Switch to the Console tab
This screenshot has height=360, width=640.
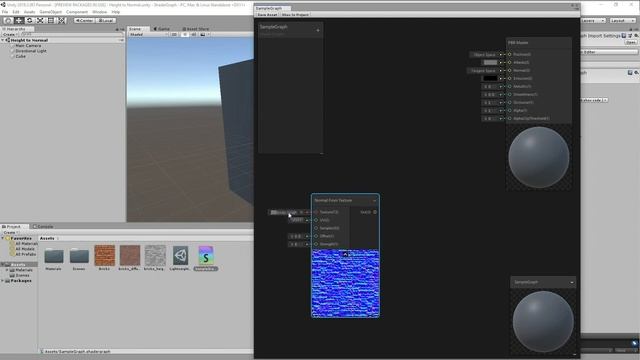point(43,227)
